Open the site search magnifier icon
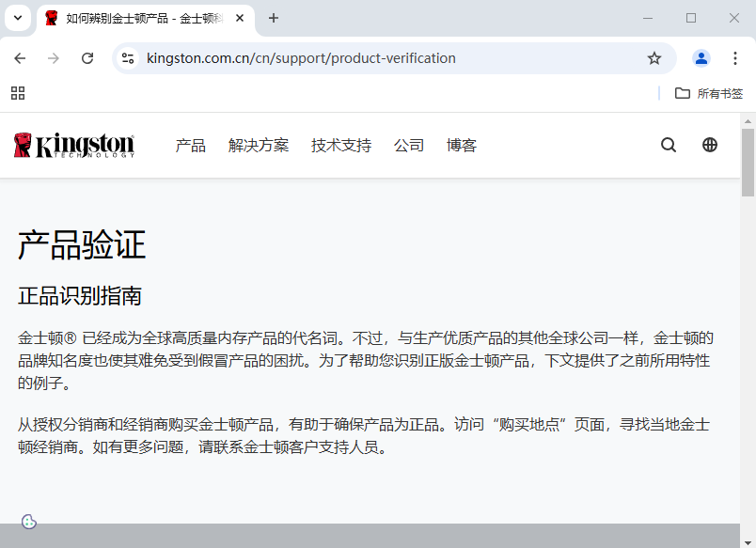The height and width of the screenshot is (548, 756). coord(669,145)
